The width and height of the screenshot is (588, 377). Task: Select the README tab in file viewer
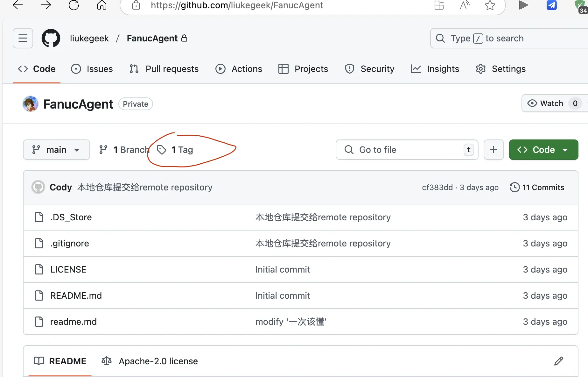pos(60,361)
